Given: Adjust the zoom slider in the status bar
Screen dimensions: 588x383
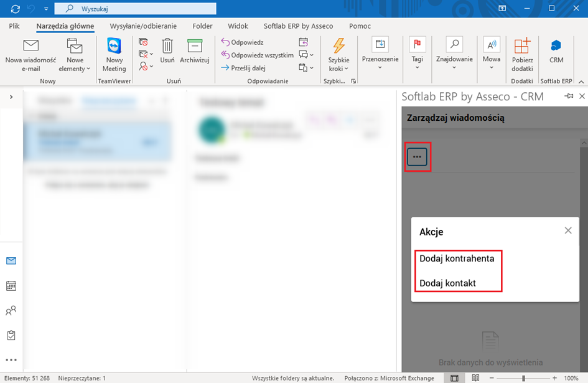Looking at the screenshot, I should [523, 378].
